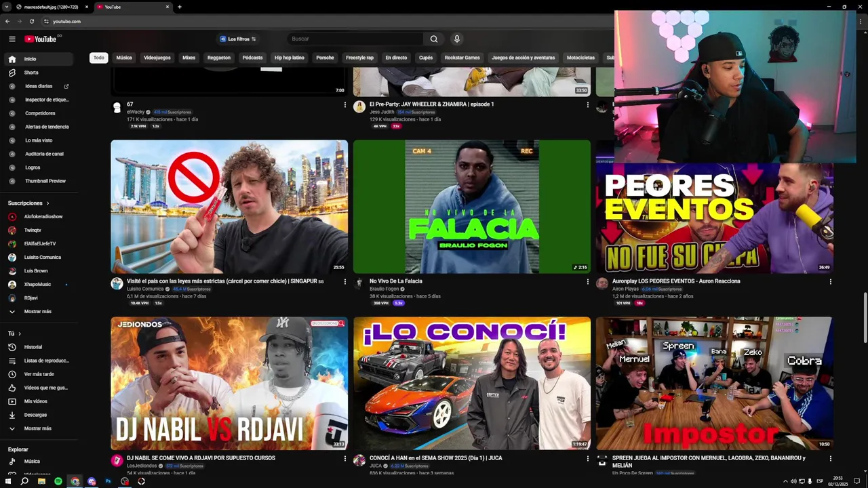Open the Suscripciones section chevron
868x488 pixels.
click(47, 203)
